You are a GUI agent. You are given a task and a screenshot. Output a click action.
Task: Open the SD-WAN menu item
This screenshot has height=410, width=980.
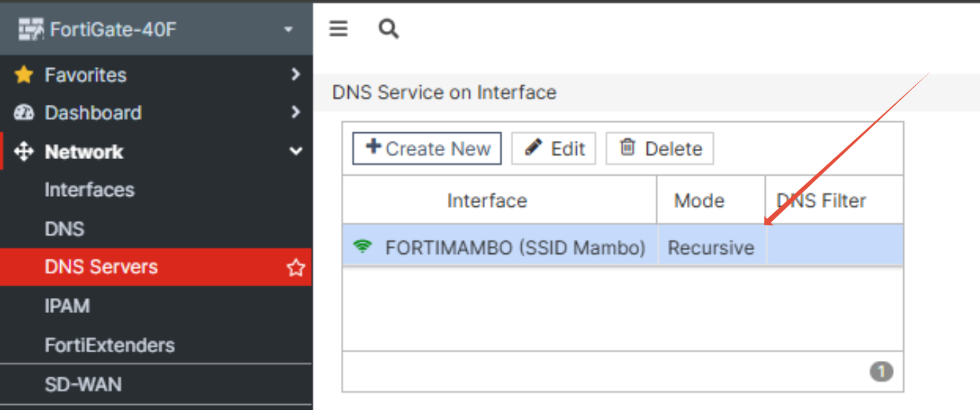[83, 384]
